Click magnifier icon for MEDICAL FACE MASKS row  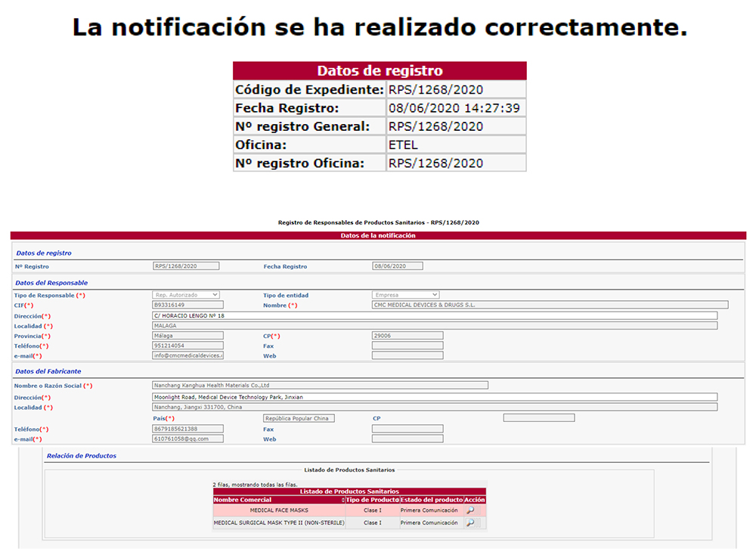click(x=471, y=510)
